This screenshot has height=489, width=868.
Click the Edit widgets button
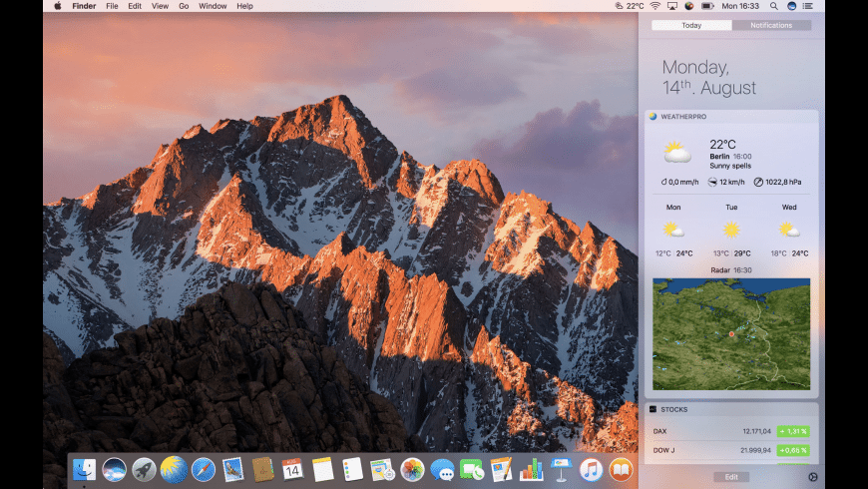point(731,477)
